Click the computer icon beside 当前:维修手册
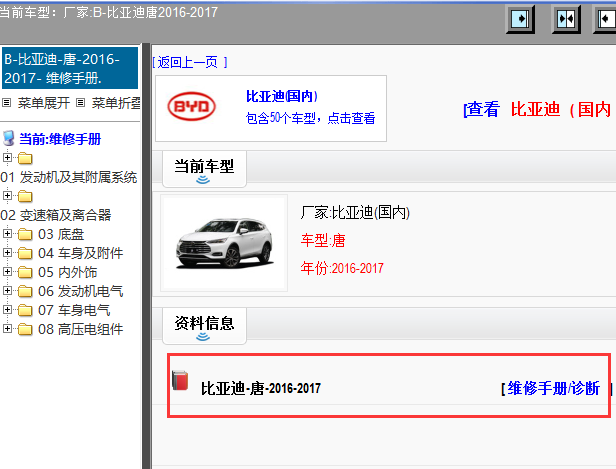Screen dimensions: 616x469 click(9, 138)
